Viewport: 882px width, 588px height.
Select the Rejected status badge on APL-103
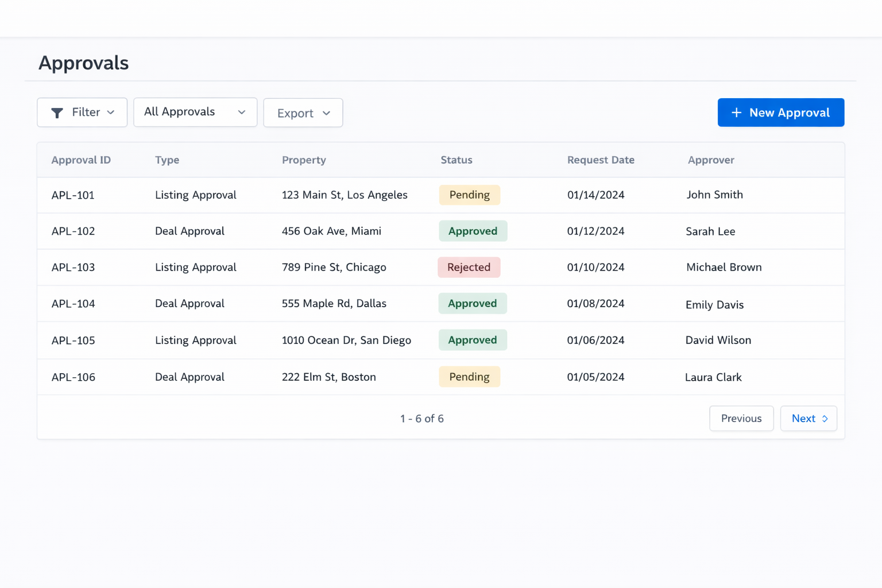click(469, 267)
